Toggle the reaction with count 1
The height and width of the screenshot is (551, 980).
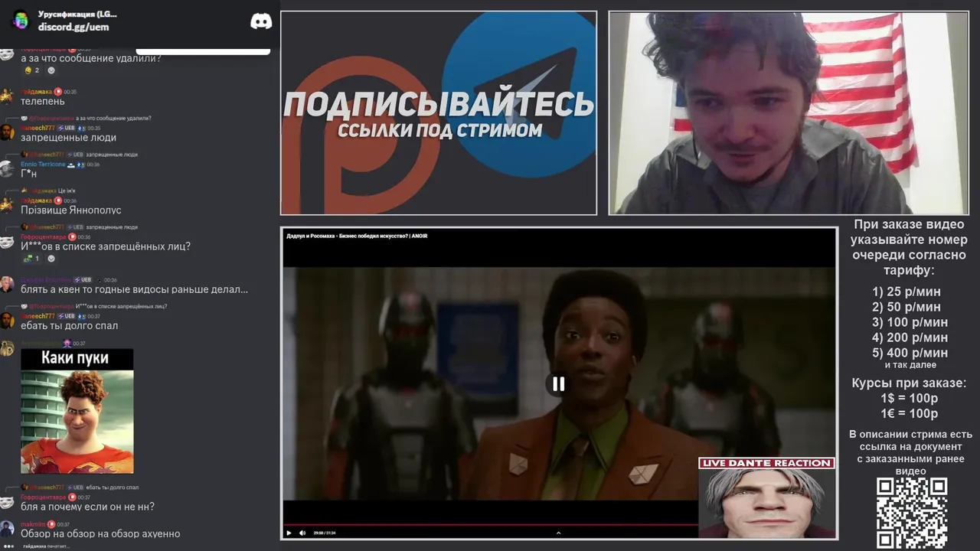[x=32, y=259]
